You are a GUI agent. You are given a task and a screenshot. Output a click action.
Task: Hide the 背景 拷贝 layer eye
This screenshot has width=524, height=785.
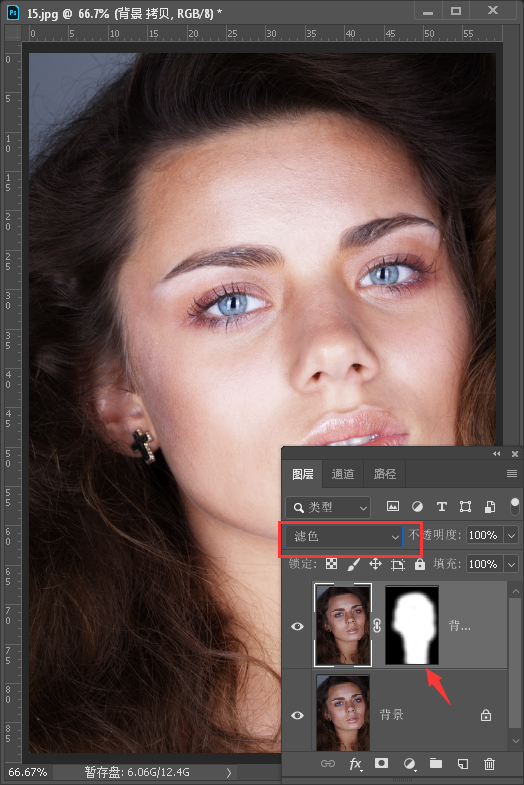[x=297, y=626]
